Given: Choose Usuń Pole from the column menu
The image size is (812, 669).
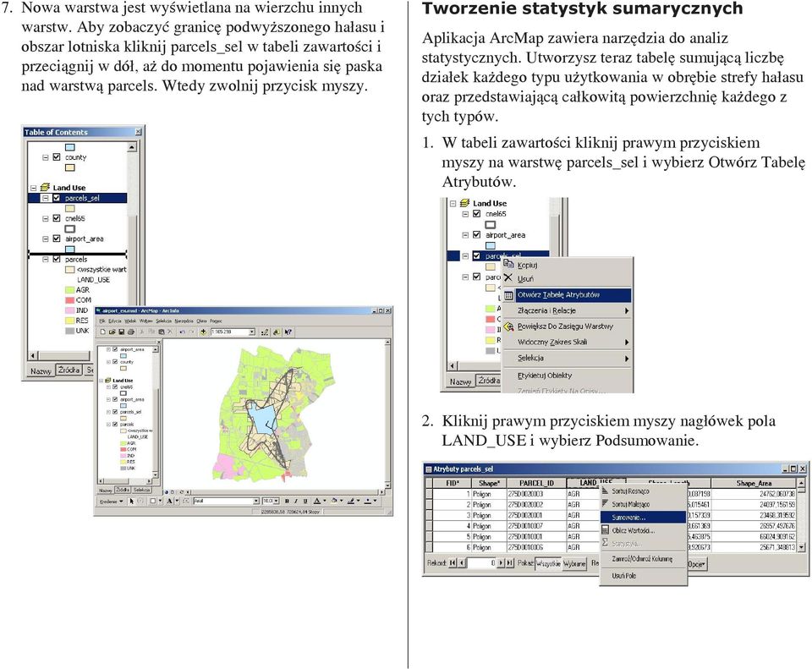Looking at the screenshot, I should pos(643,576).
